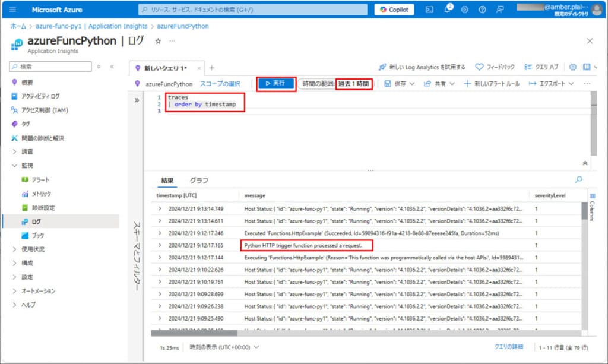Open the Azure hamburger menu

[13, 10]
